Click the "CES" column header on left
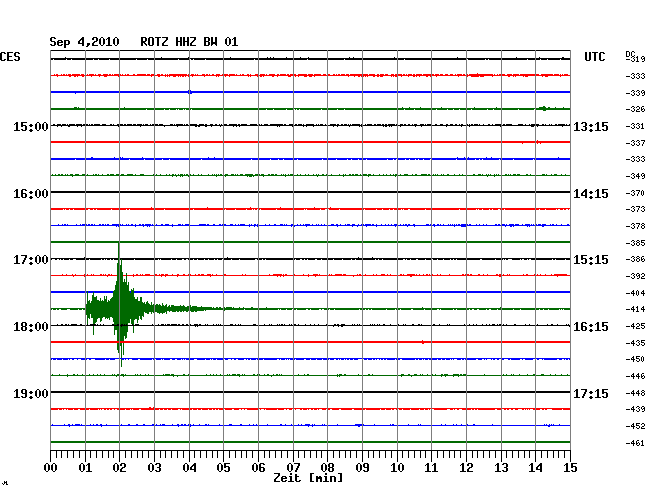Viewport: 650px width, 494px height. (x=10, y=57)
